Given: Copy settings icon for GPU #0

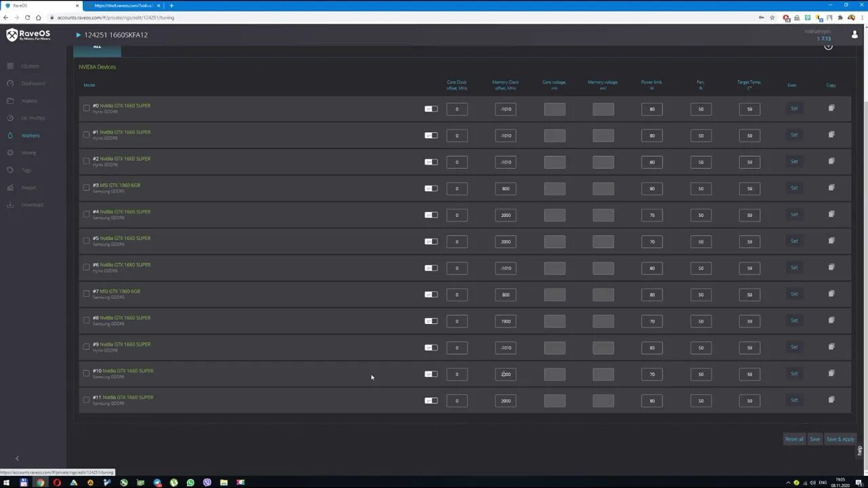Looking at the screenshot, I should tap(831, 108).
